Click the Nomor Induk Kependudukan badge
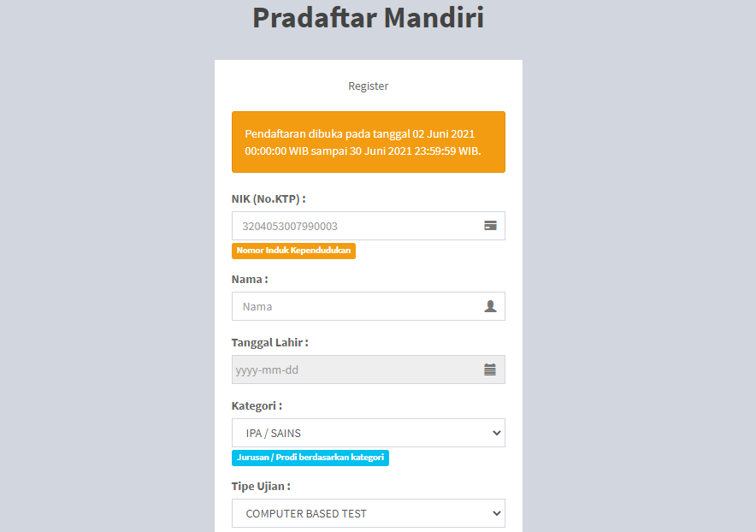The width and height of the screenshot is (756, 532). pyautogui.click(x=293, y=251)
